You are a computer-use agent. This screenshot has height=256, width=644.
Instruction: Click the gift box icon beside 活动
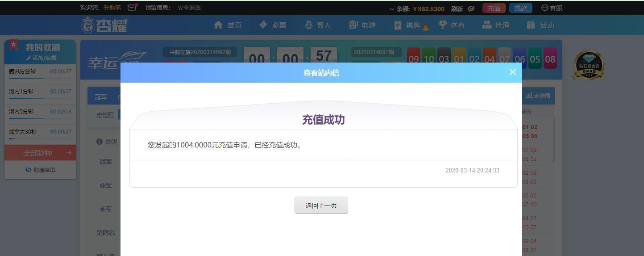[531, 25]
